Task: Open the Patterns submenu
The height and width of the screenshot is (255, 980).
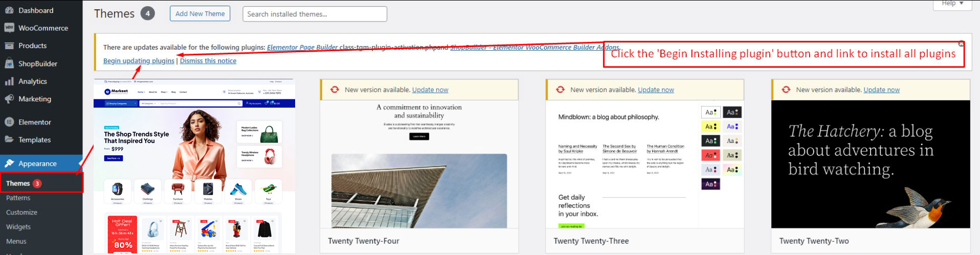Action: (x=18, y=198)
